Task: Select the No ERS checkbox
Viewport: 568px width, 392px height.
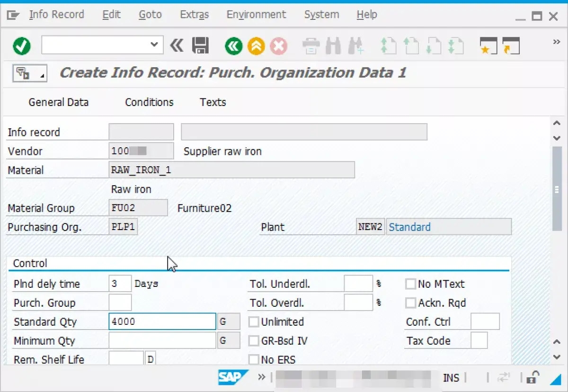Action: (254, 360)
